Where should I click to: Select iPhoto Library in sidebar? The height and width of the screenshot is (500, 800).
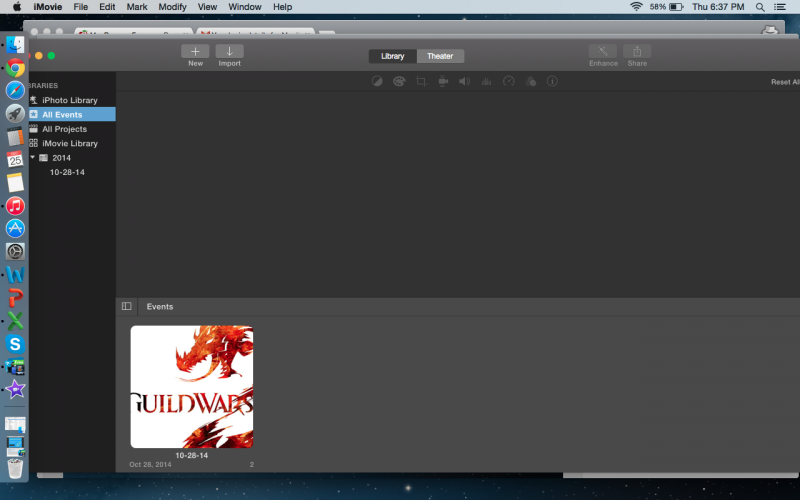coord(72,100)
